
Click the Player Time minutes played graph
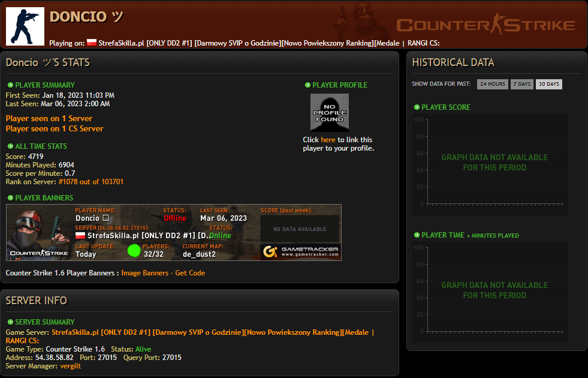pyautogui.click(x=490, y=292)
